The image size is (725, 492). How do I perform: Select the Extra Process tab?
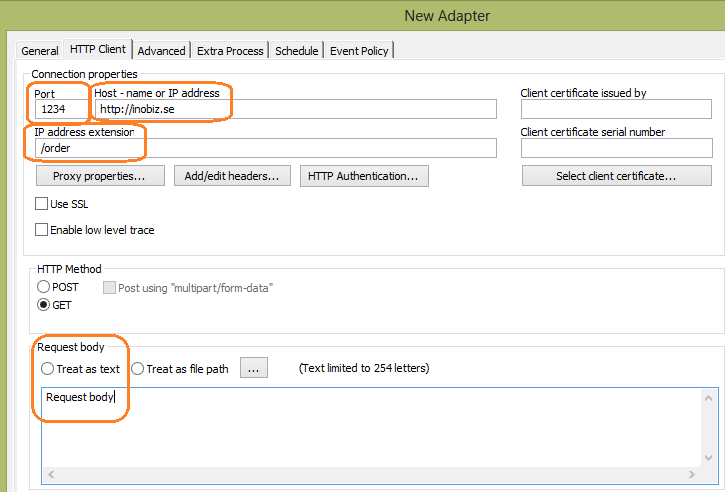(230, 50)
